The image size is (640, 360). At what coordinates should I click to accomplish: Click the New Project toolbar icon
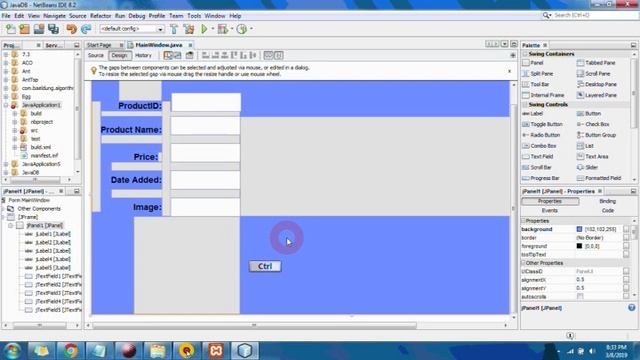click(25, 29)
